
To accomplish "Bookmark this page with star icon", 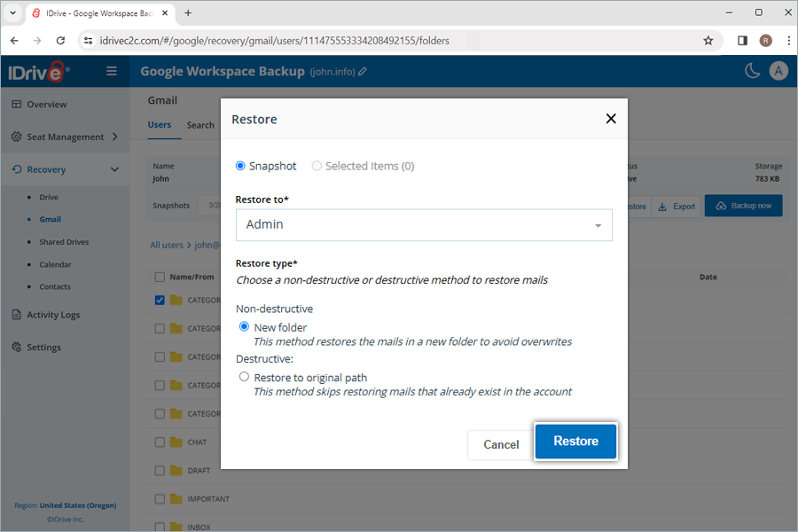I will pyautogui.click(x=708, y=41).
